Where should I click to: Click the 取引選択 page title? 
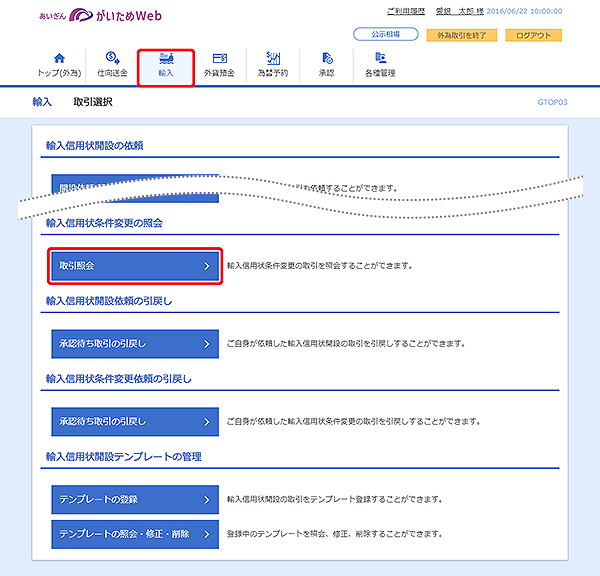click(x=93, y=102)
